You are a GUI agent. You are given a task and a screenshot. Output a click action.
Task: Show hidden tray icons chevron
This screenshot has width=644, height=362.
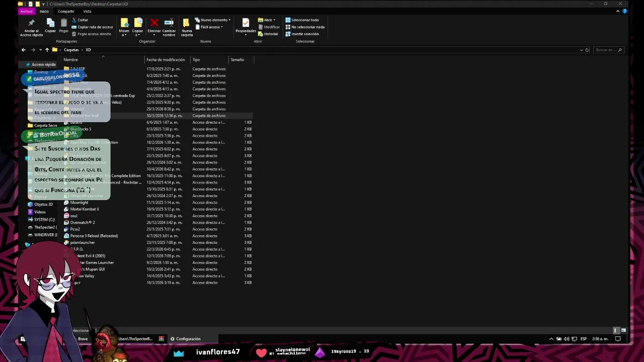coord(551,339)
